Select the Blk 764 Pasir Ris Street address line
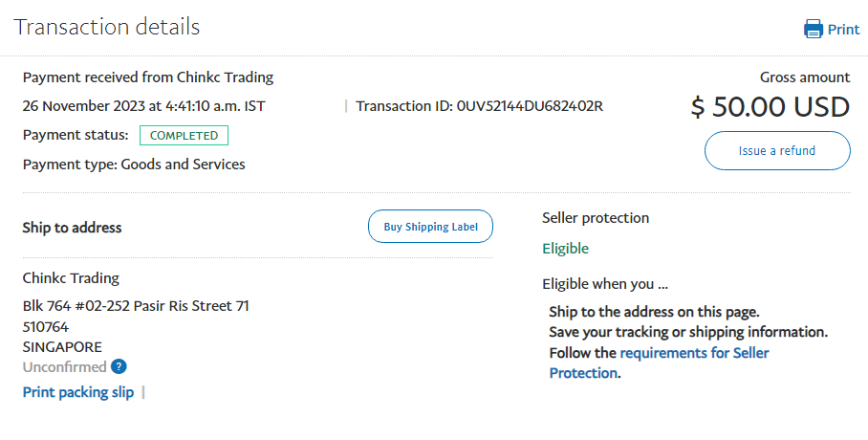 click(x=136, y=306)
